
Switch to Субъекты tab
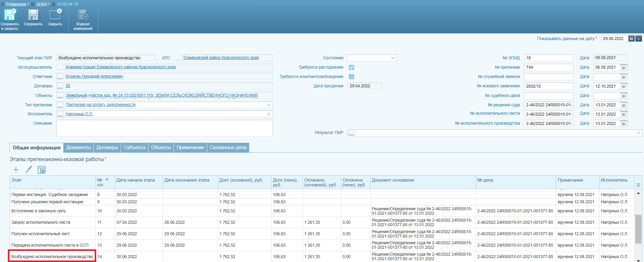[135, 148]
